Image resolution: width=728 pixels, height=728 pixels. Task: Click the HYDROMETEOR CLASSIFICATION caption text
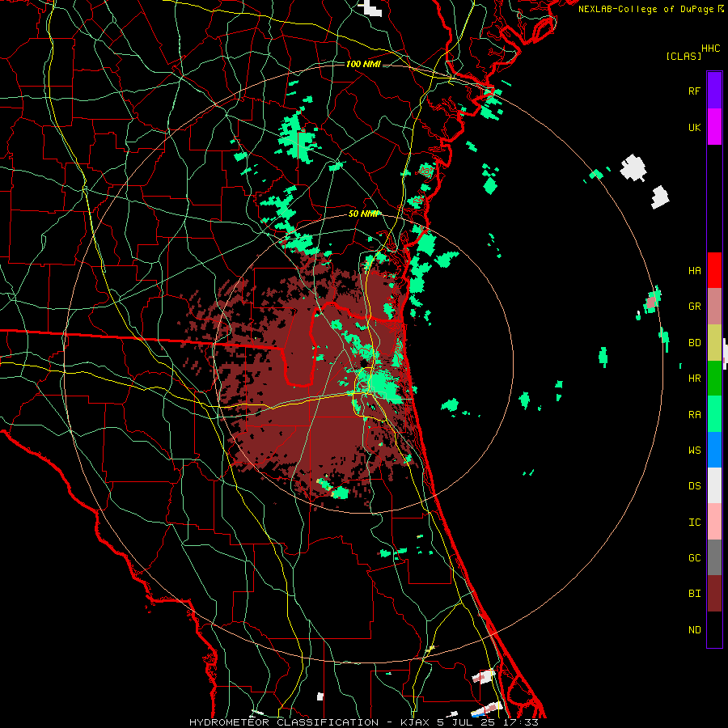click(x=284, y=722)
